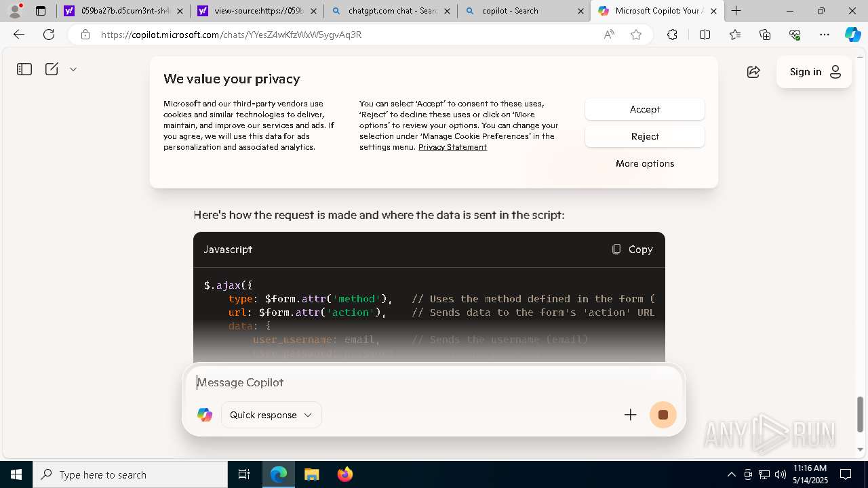Open the Privacy Statement link
The image size is (868, 488).
pos(452,147)
